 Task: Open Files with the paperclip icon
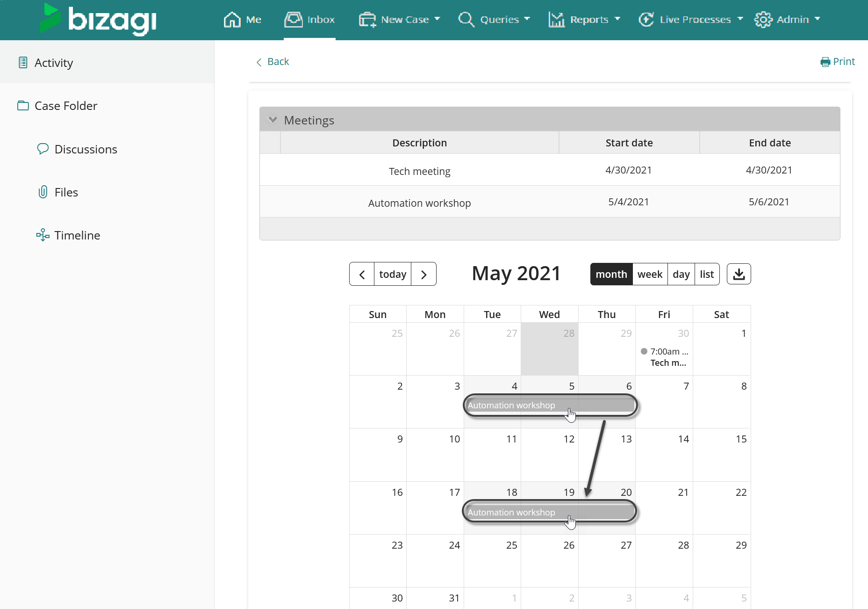(x=57, y=192)
